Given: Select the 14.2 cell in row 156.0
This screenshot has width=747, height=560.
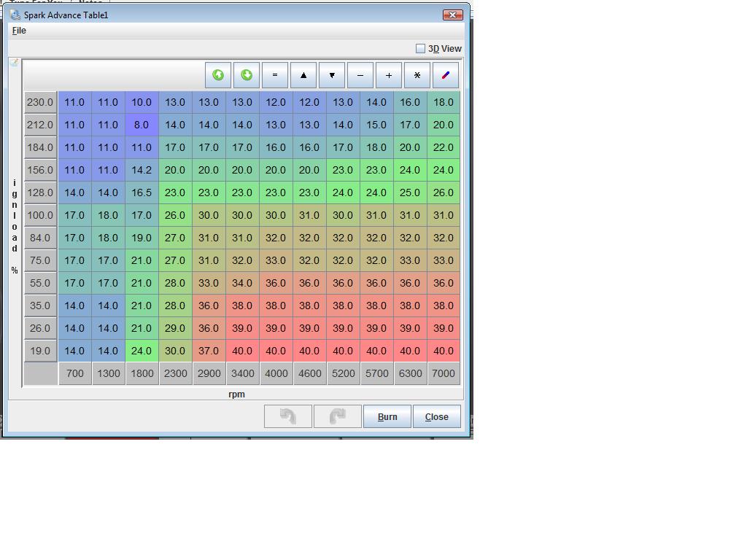Looking at the screenshot, I should [142, 170].
